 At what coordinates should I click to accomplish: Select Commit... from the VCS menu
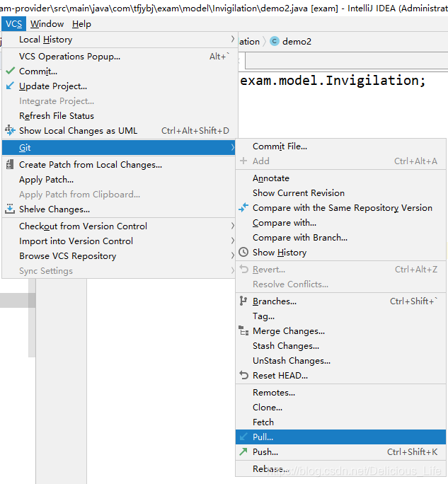coord(120,71)
